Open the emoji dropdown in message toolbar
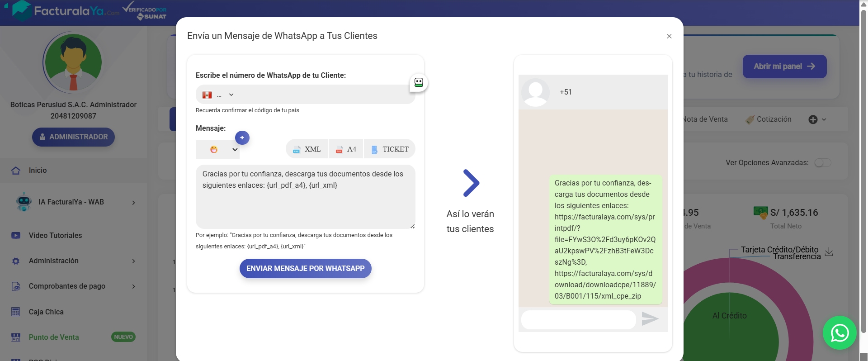Image resolution: width=868 pixels, height=361 pixels. [x=217, y=149]
